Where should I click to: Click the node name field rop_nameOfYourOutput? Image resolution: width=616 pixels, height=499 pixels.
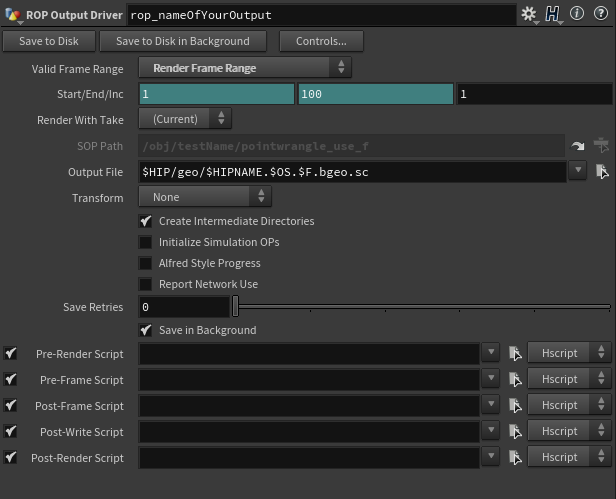tap(321, 15)
